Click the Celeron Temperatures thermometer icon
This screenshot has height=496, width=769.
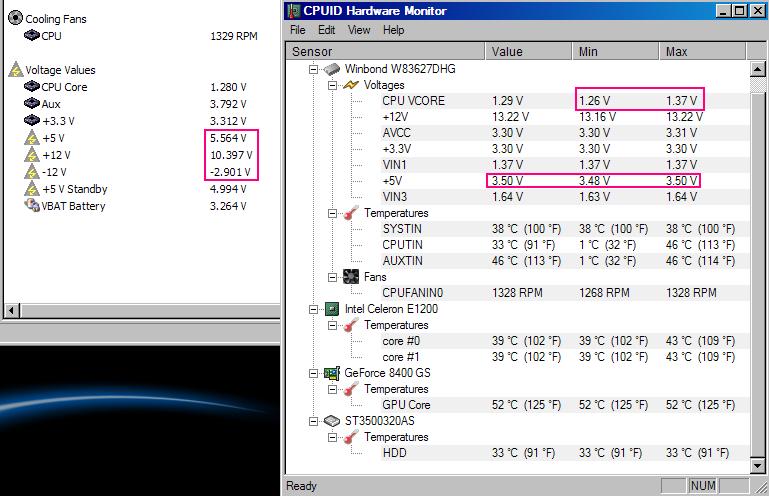[351, 325]
